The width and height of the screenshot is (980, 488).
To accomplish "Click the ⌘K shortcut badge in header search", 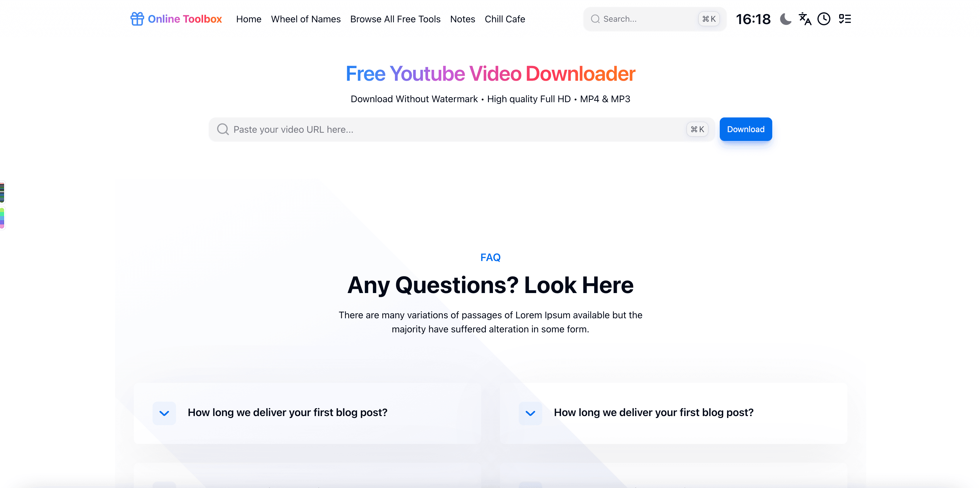I will tap(709, 19).
